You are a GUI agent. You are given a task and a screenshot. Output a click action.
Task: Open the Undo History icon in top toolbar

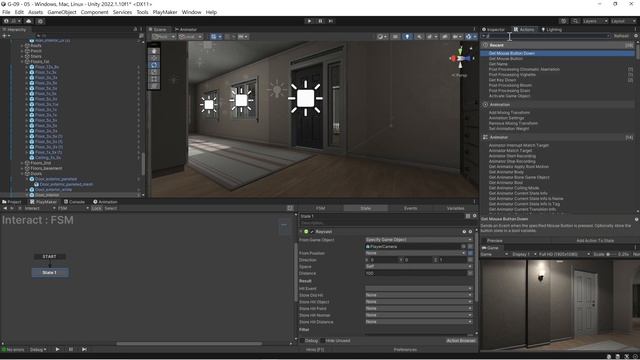click(564, 21)
